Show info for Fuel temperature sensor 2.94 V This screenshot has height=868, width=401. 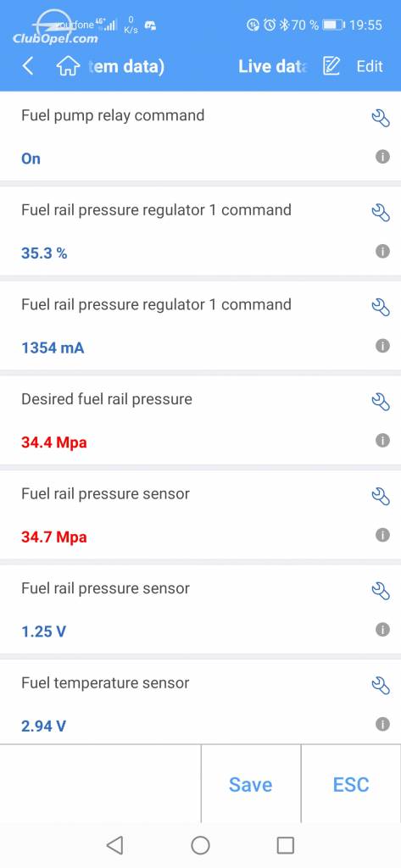point(382,724)
